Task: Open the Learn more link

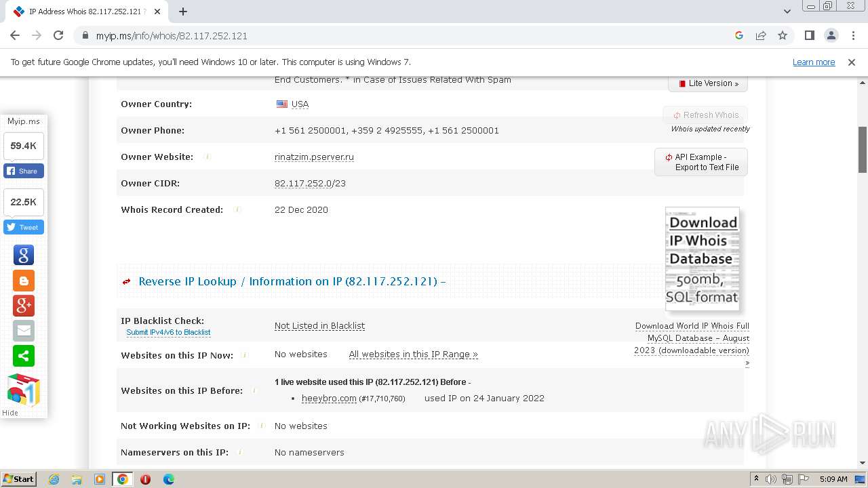Action: pos(814,62)
